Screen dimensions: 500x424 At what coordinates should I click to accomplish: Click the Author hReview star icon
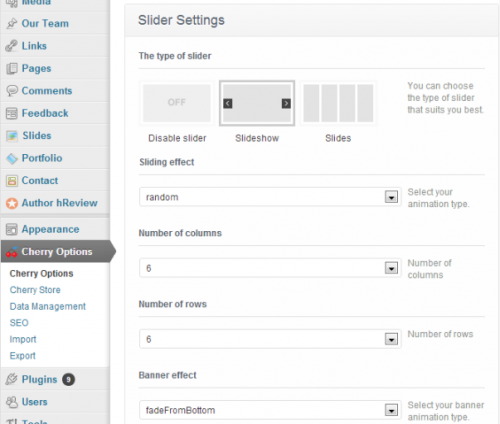point(12,203)
